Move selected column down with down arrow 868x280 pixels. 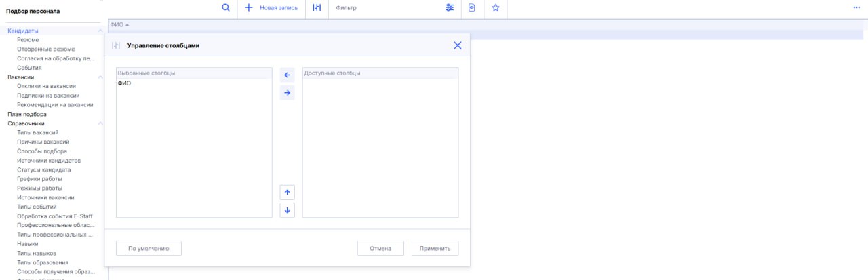(287, 210)
